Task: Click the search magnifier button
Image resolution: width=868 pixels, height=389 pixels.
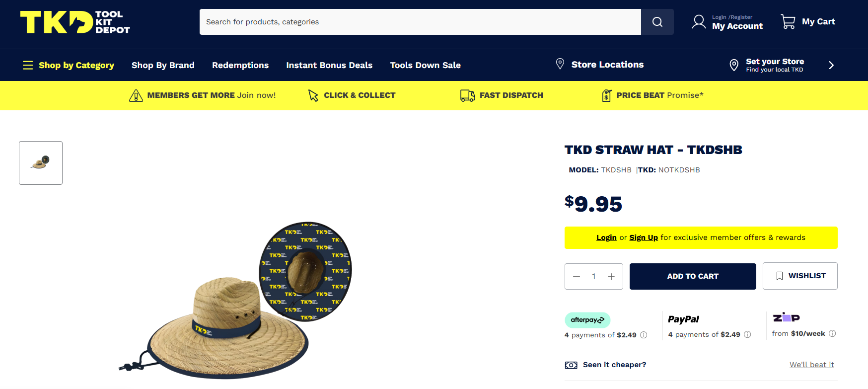Action: pyautogui.click(x=657, y=22)
